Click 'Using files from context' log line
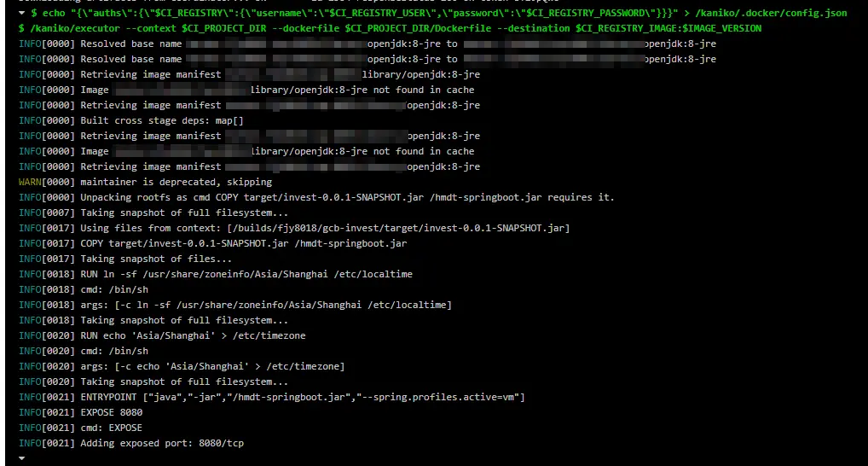 [294, 228]
